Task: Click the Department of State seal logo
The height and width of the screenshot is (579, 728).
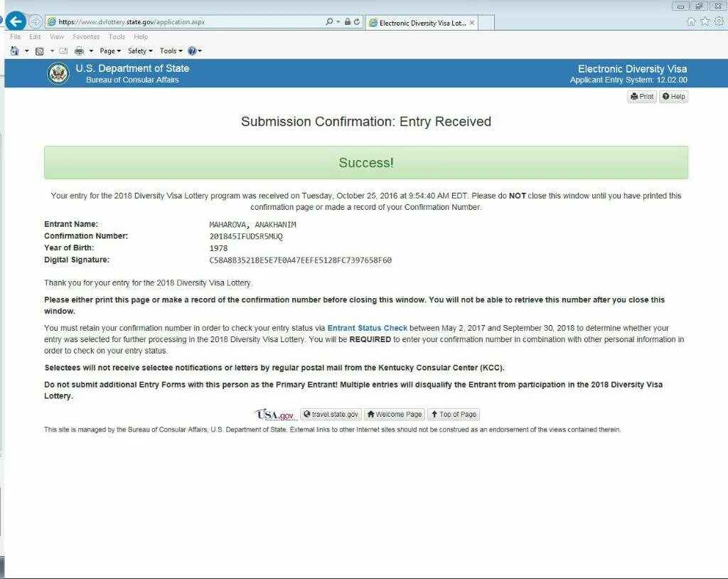Action: tap(58, 73)
